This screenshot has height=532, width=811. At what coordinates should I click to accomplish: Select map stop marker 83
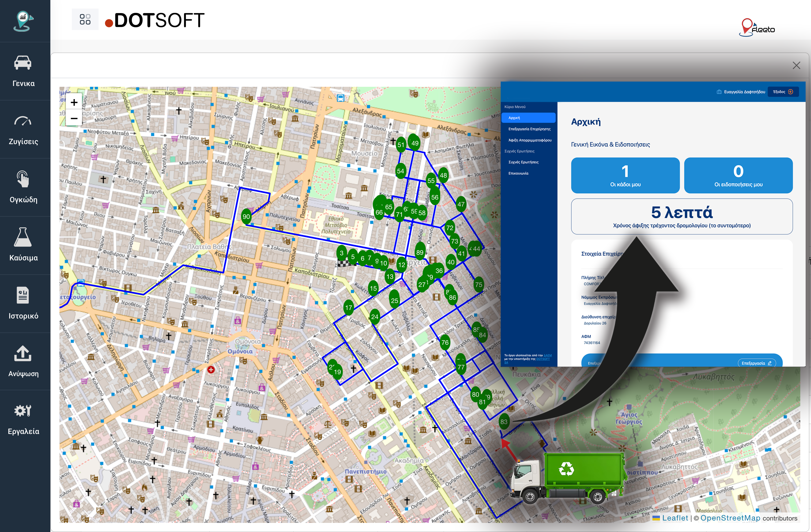click(x=504, y=421)
